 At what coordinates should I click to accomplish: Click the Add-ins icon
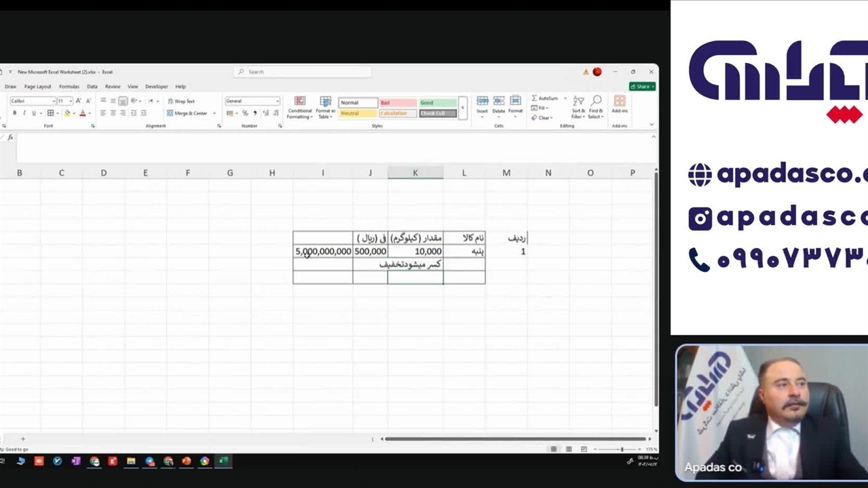tap(619, 101)
